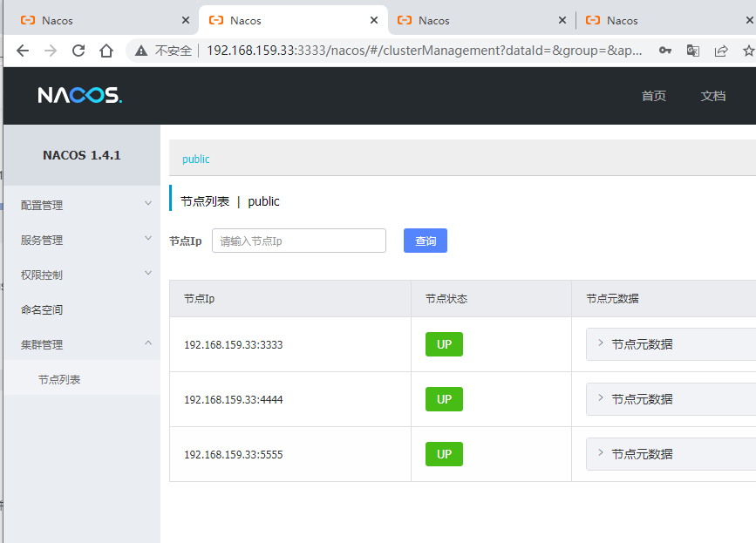Click the share page icon
756x543 pixels.
click(x=721, y=51)
